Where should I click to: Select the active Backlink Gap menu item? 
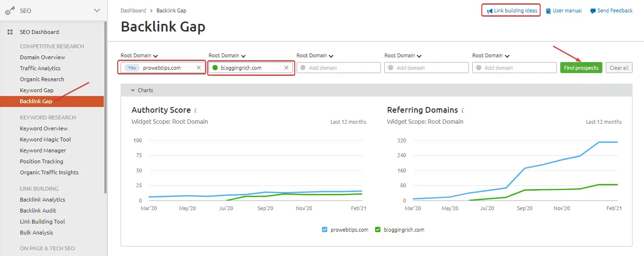(52, 101)
